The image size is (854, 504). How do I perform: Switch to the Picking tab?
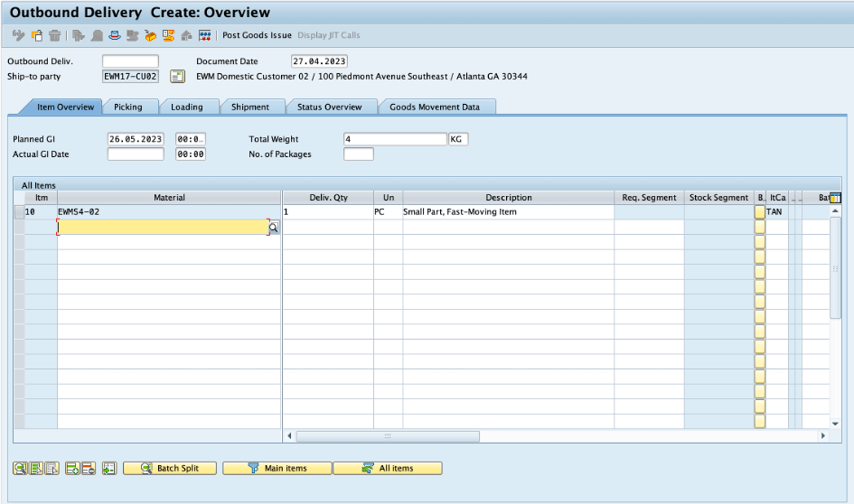128,107
